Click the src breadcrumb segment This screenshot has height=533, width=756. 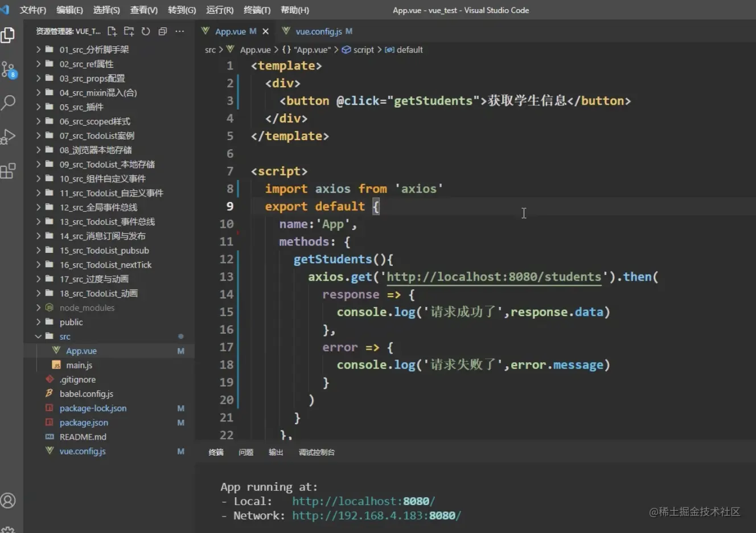(x=210, y=50)
